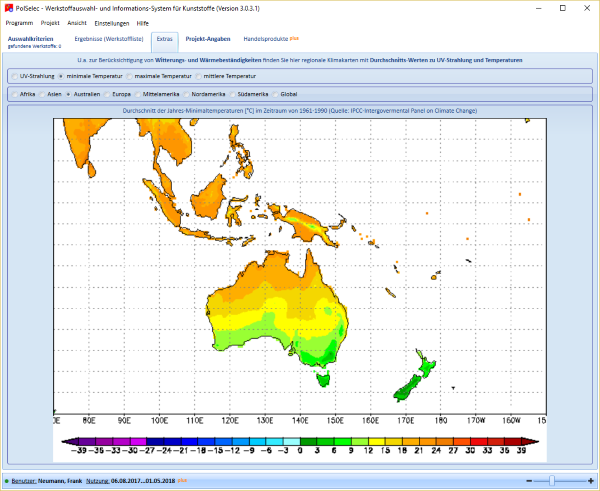600x491 pixels.
Task: Click the zoom slider handle
Action: [x=552, y=480]
